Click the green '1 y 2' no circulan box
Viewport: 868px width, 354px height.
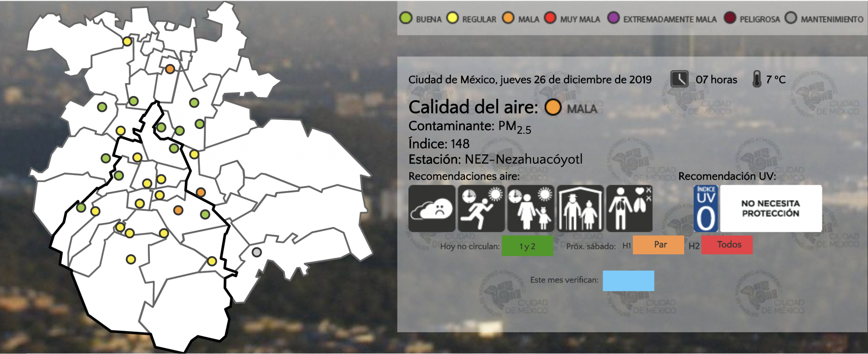527,246
